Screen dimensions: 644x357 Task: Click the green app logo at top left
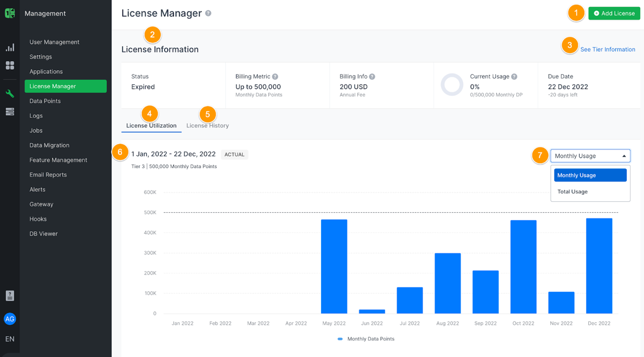tap(9, 13)
